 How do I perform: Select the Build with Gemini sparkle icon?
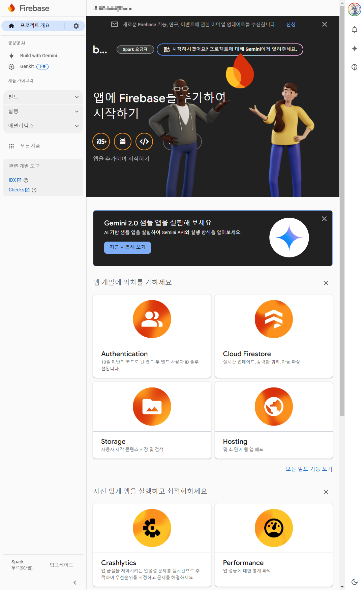pyautogui.click(x=11, y=56)
